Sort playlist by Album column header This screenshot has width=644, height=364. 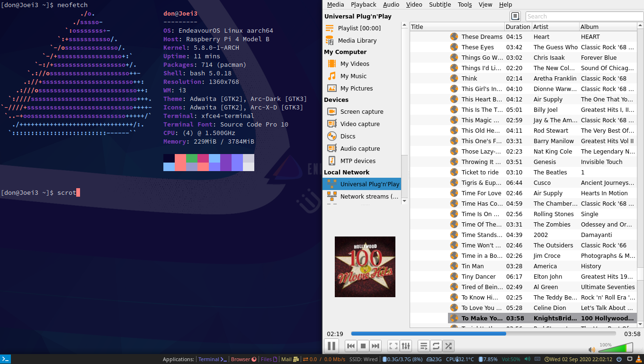[x=608, y=27]
